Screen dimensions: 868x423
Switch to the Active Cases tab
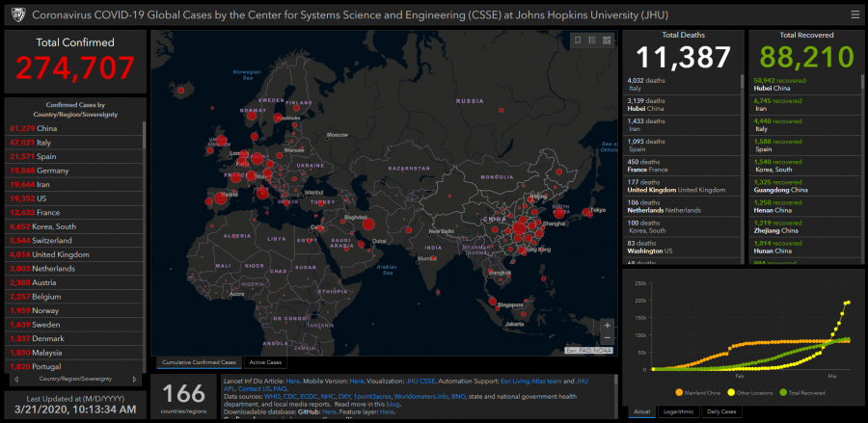point(266,362)
